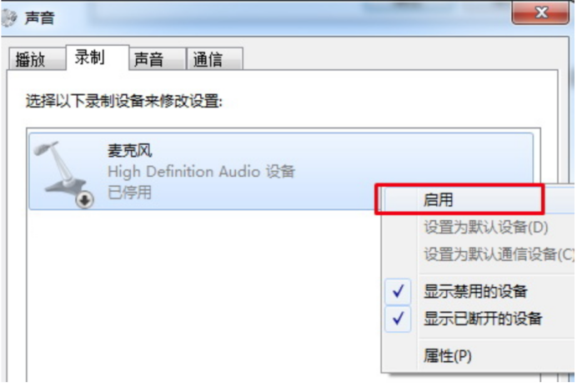Click the speaker icon in the title bar

pyautogui.click(x=9, y=18)
